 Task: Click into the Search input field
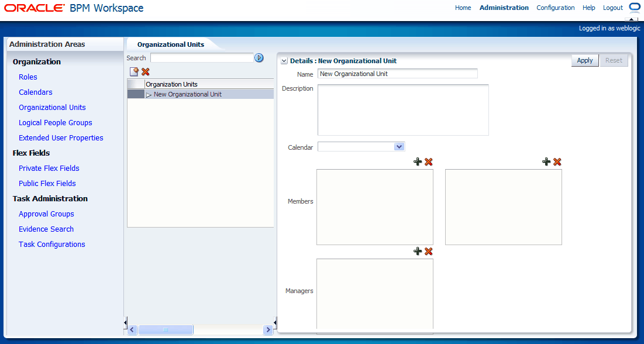pyautogui.click(x=202, y=58)
